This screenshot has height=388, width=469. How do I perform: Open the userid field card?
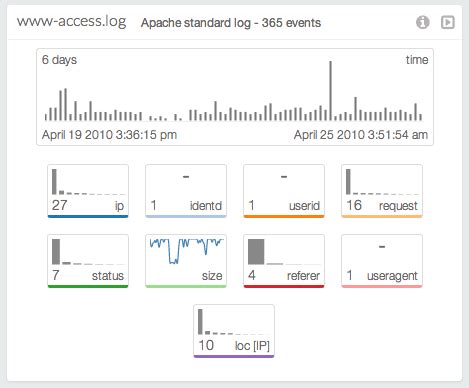[284, 191]
